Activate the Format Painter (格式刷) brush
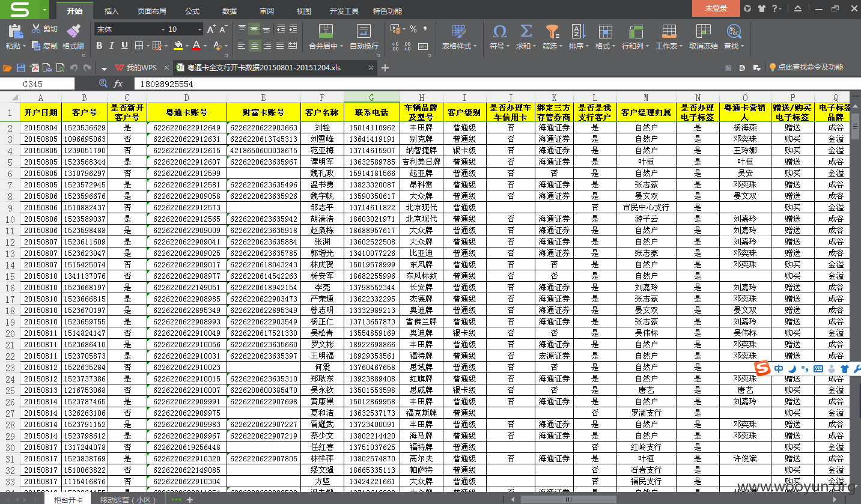 click(73, 37)
